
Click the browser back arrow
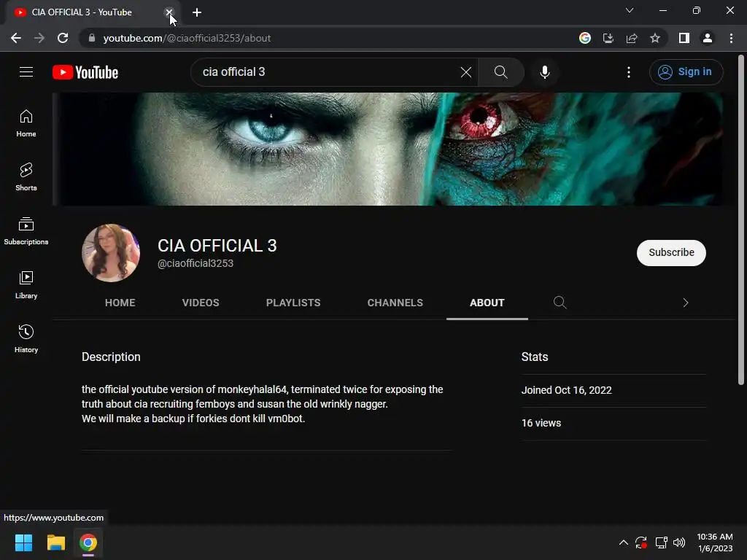[x=16, y=38]
